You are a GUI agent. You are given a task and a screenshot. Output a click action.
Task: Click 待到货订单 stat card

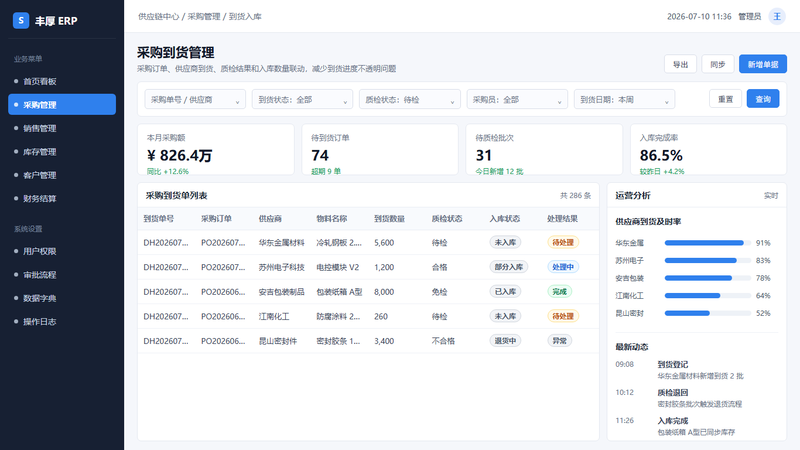(380, 149)
